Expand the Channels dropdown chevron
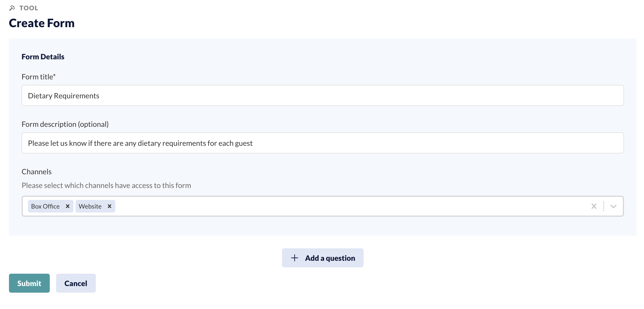Image resolution: width=644 pixels, height=309 pixels. (613, 206)
